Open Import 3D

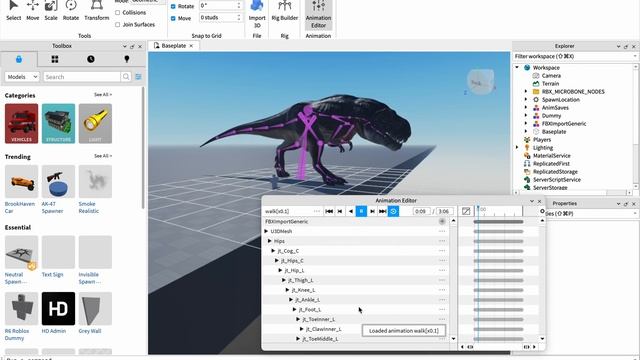click(257, 14)
